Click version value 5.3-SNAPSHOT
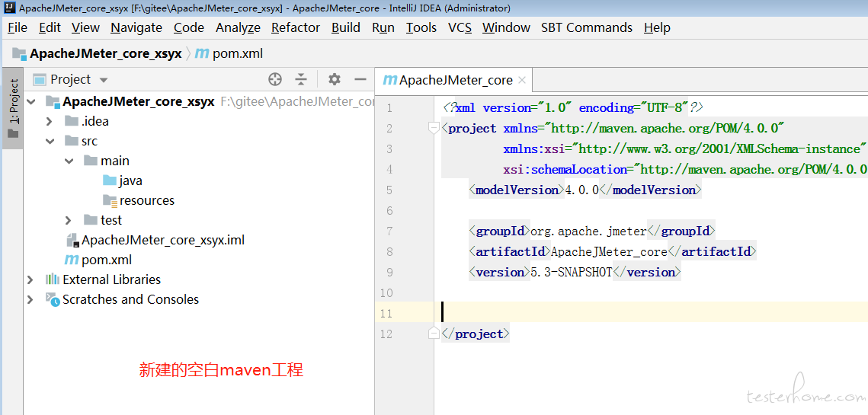The height and width of the screenshot is (415, 868). (572, 273)
